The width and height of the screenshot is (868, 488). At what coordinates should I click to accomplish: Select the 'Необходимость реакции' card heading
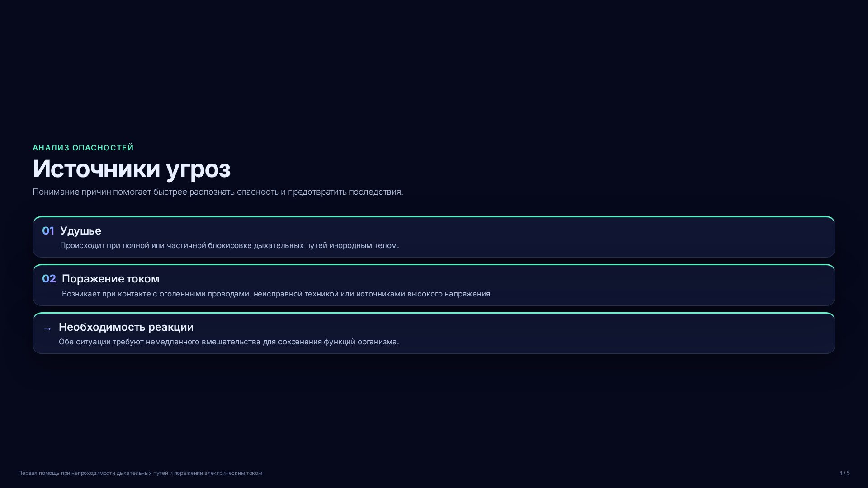click(126, 327)
